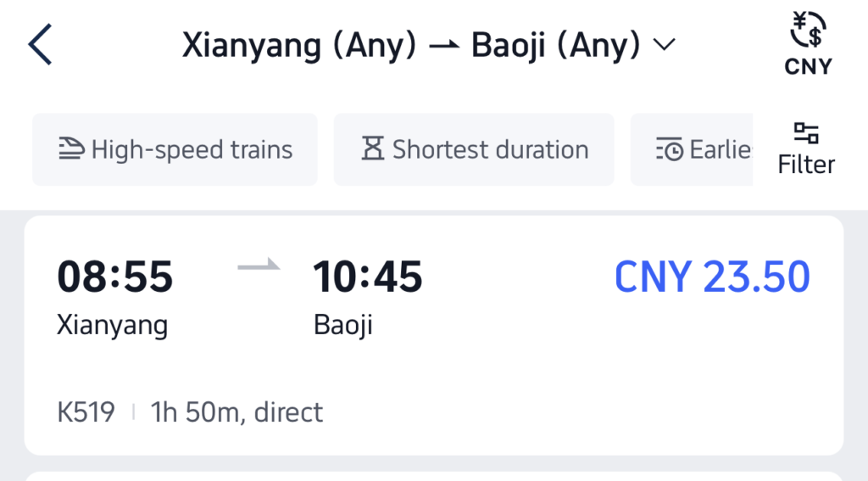Image resolution: width=868 pixels, height=481 pixels.
Task: Select the CNY 23.50 price
Action: [712, 277]
